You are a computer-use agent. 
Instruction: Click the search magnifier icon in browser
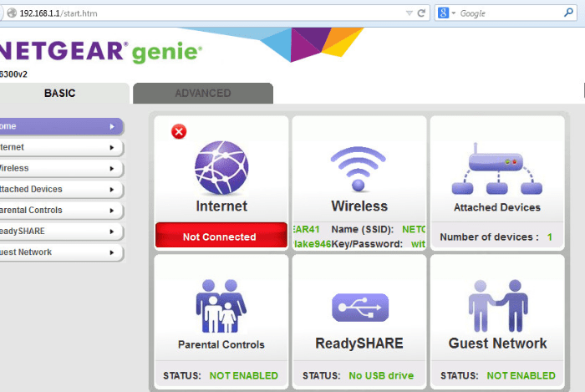pos(568,13)
